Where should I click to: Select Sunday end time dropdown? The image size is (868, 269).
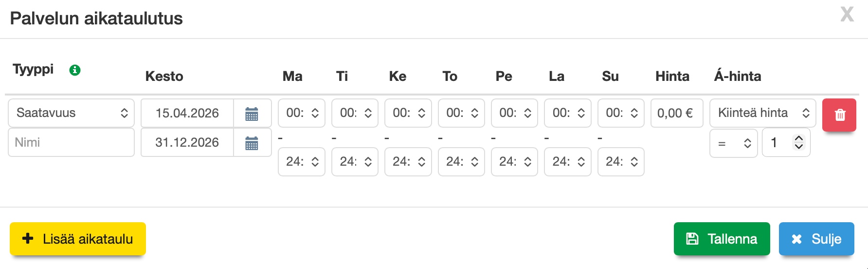(621, 162)
